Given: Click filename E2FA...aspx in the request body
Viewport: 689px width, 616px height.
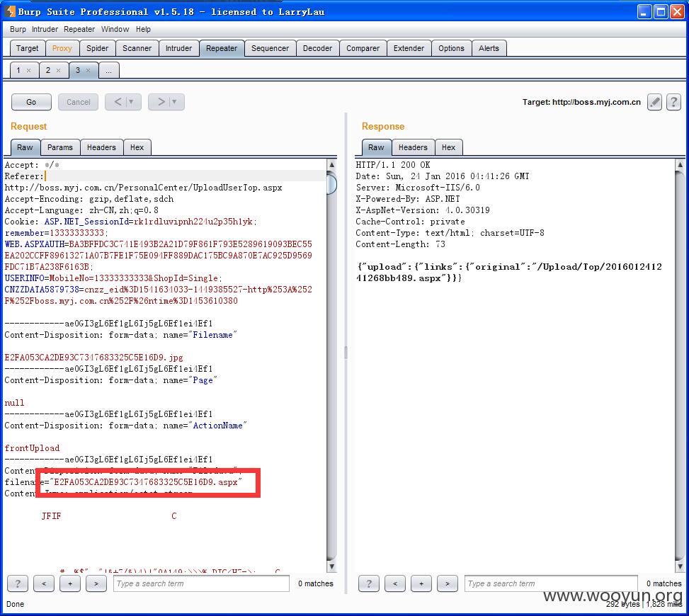Looking at the screenshot, I should point(146,482).
